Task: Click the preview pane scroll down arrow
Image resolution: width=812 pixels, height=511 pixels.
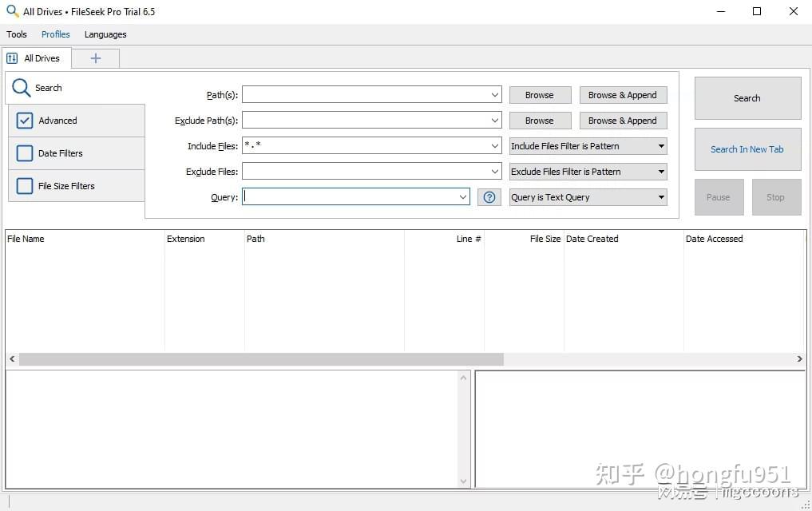Action: click(x=463, y=481)
